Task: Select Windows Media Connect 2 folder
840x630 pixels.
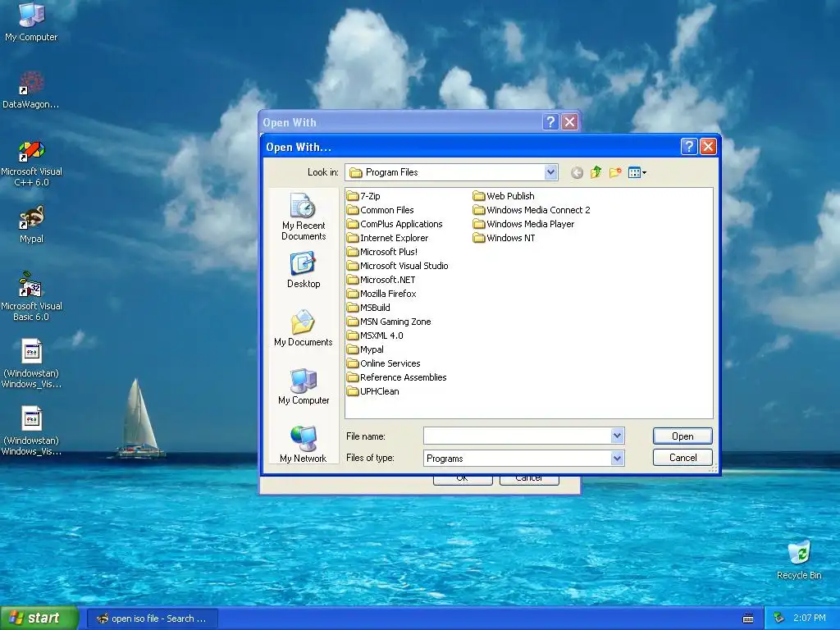Action: point(532,210)
